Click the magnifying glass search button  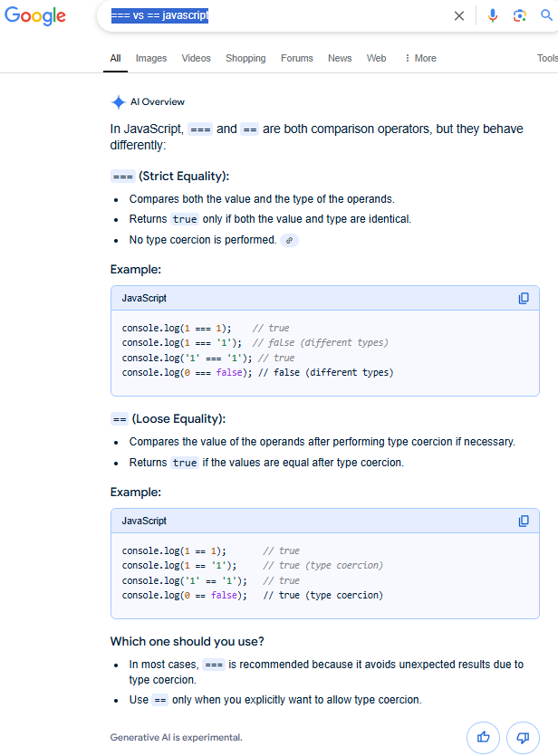[x=545, y=15]
